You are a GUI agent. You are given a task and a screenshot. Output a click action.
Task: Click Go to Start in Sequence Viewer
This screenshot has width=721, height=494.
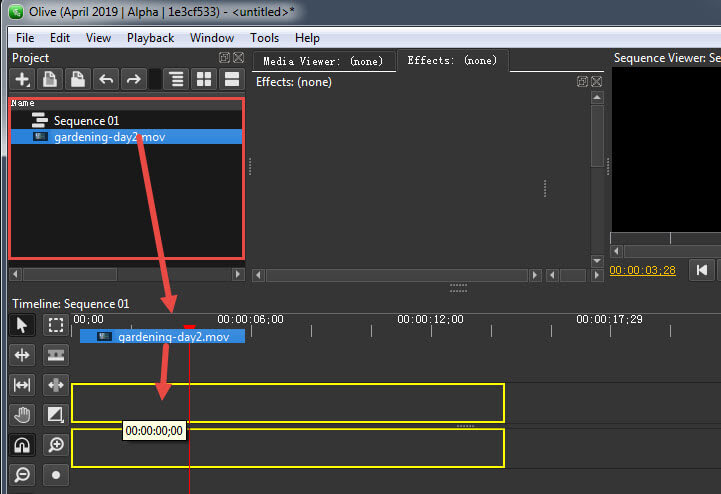702,270
